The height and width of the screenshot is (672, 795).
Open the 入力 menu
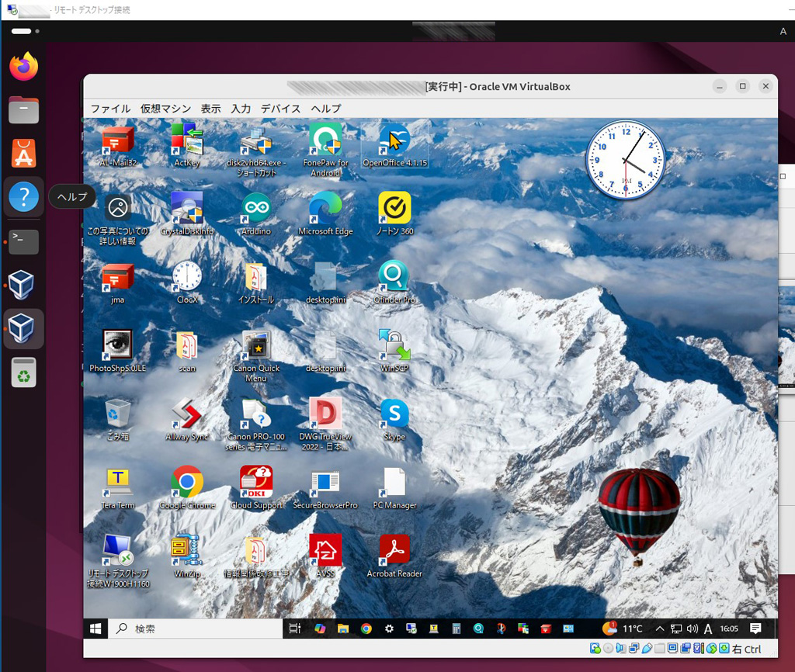tap(241, 109)
